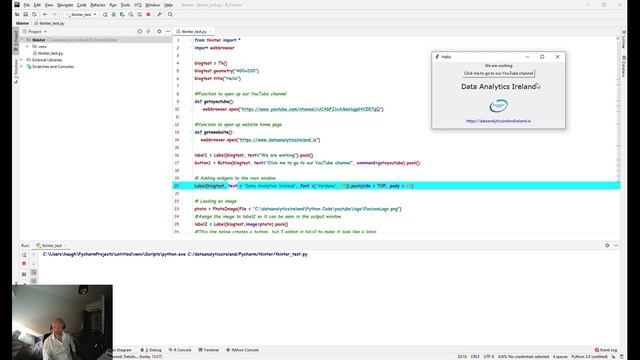Expand Scratches and Consoles node
Viewport: 640px width, 360px height.
coord(22,67)
